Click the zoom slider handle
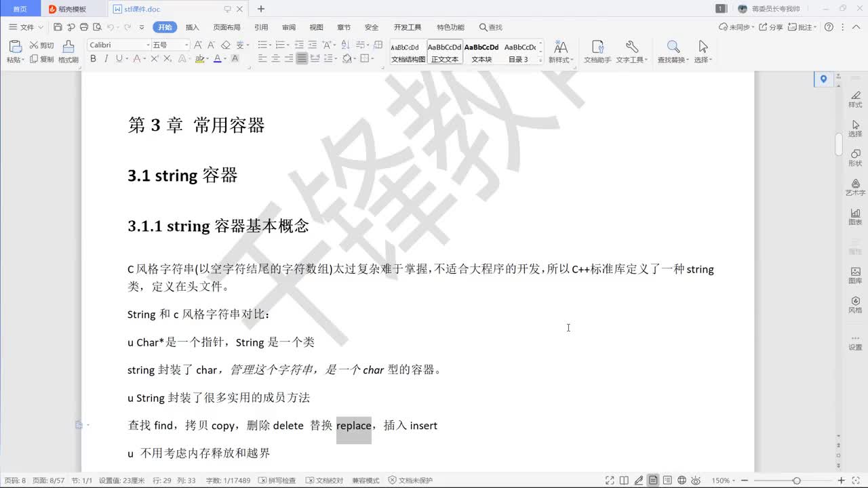The height and width of the screenshot is (488, 868). 797,481
